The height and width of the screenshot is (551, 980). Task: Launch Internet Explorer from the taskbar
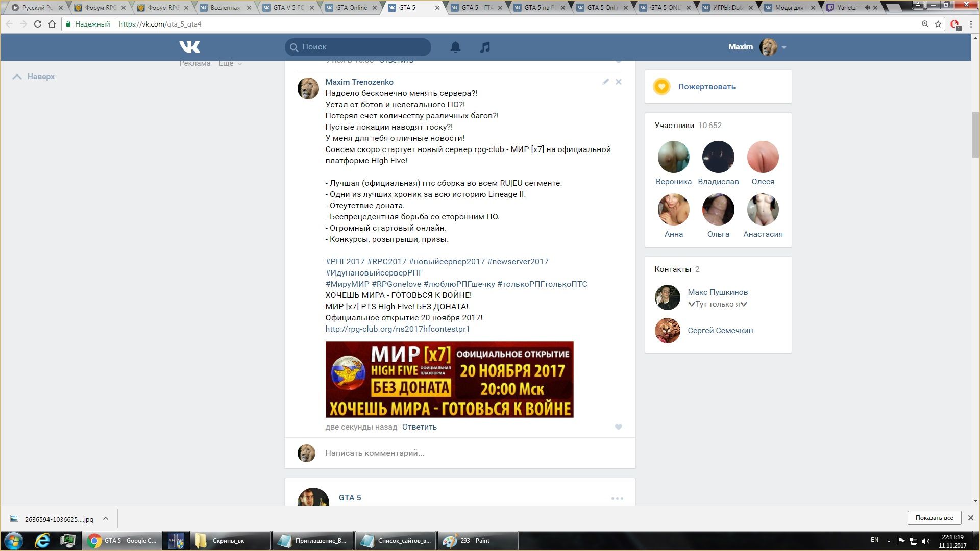pyautogui.click(x=42, y=541)
